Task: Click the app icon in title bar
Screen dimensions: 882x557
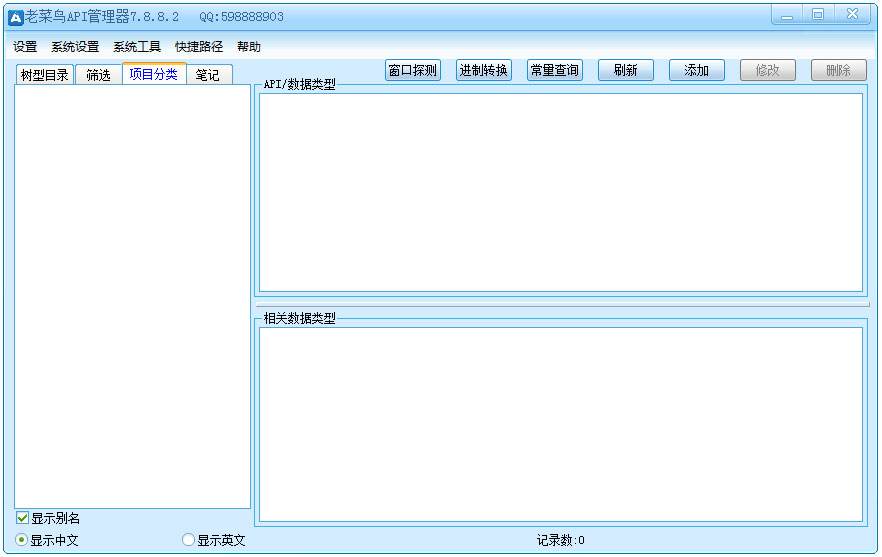Action: [x=15, y=17]
